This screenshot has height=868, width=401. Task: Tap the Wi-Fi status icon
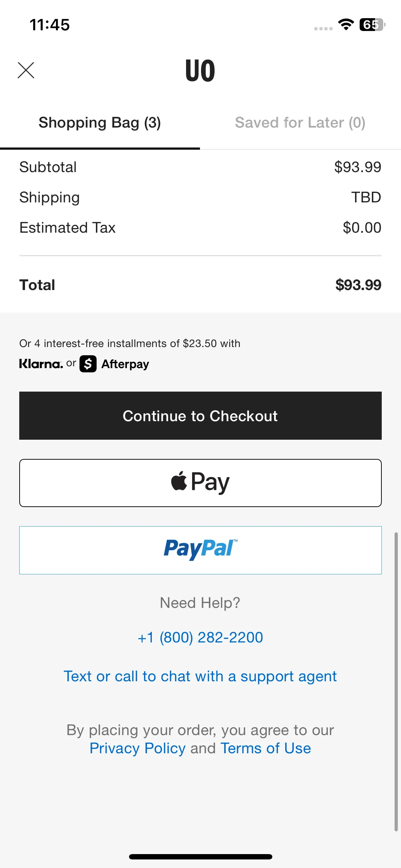[346, 25]
